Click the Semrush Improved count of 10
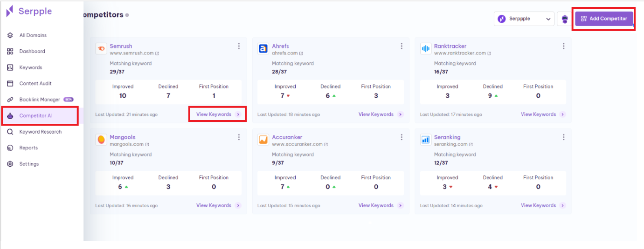 123,96
